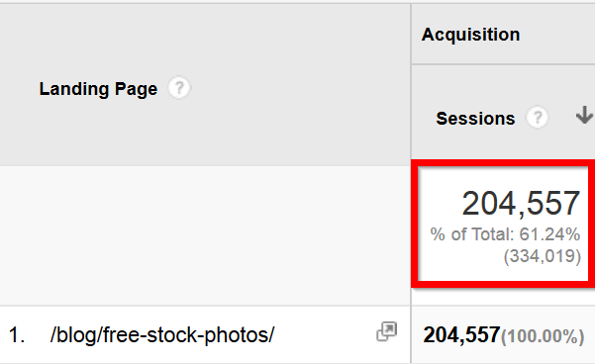Click the blank header area above Landing Page

click(205, 38)
